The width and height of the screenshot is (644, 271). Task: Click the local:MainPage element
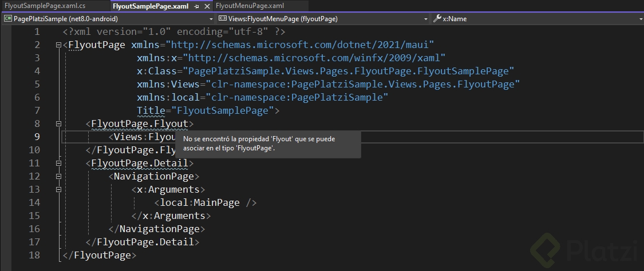(x=206, y=202)
